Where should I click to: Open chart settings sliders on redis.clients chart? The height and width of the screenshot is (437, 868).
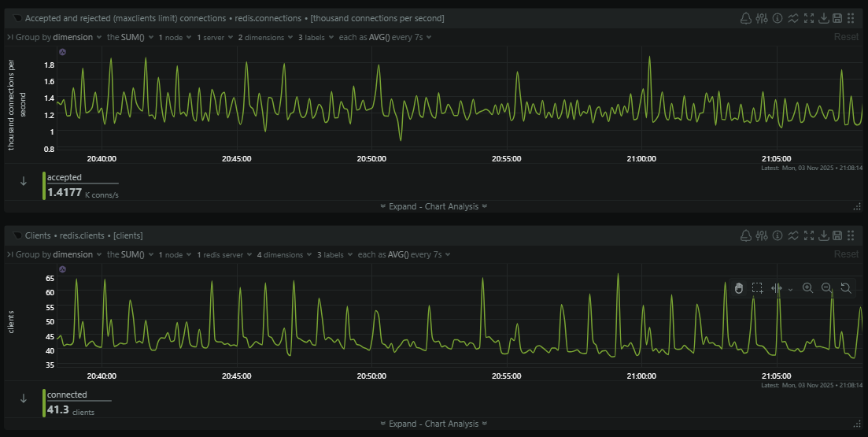point(761,235)
